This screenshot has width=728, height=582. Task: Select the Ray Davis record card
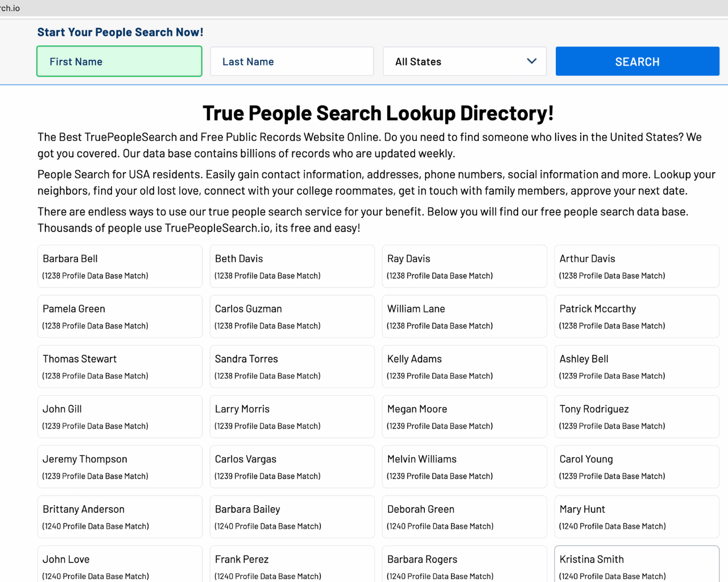pos(464,266)
